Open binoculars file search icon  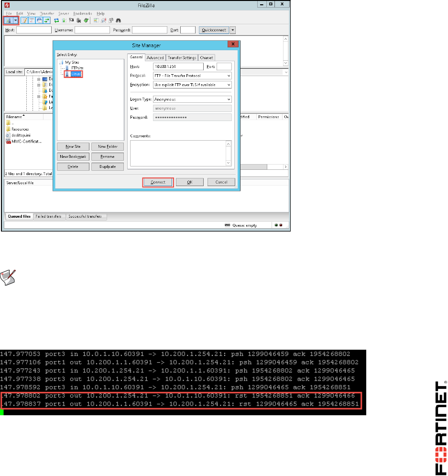click(118, 21)
